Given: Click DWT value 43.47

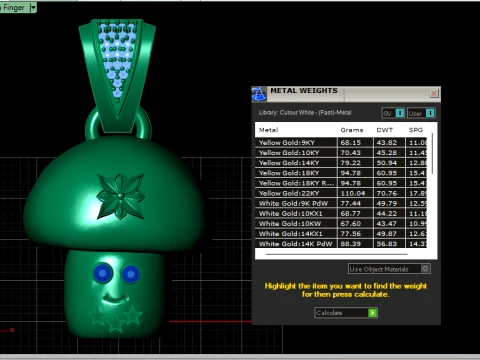Looking at the screenshot, I should coord(386,223).
